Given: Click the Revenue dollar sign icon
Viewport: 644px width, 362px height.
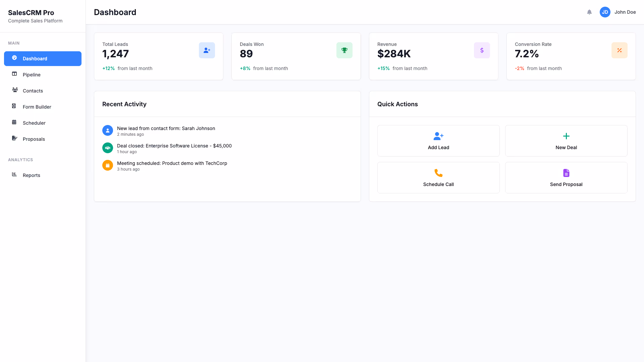Looking at the screenshot, I should point(482,50).
